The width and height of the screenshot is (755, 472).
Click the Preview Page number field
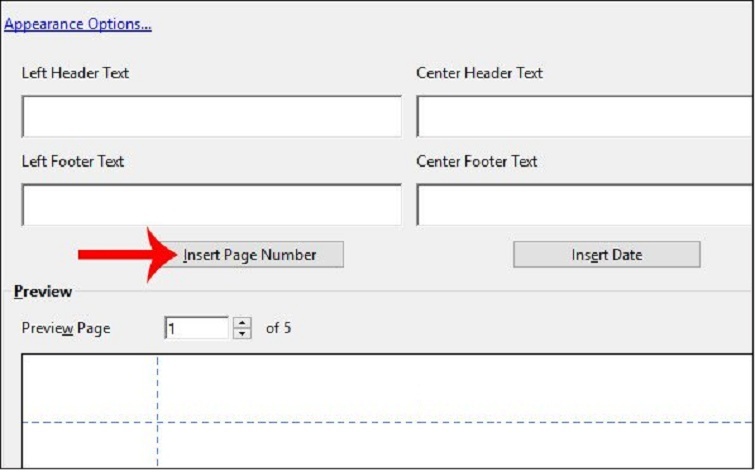coord(197,328)
